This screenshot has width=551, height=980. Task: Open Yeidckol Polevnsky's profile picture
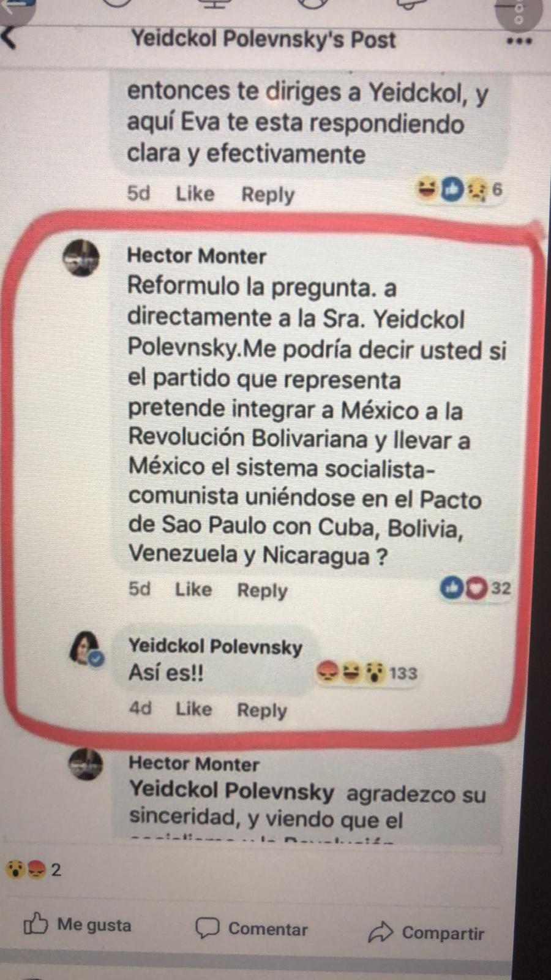(x=86, y=649)
